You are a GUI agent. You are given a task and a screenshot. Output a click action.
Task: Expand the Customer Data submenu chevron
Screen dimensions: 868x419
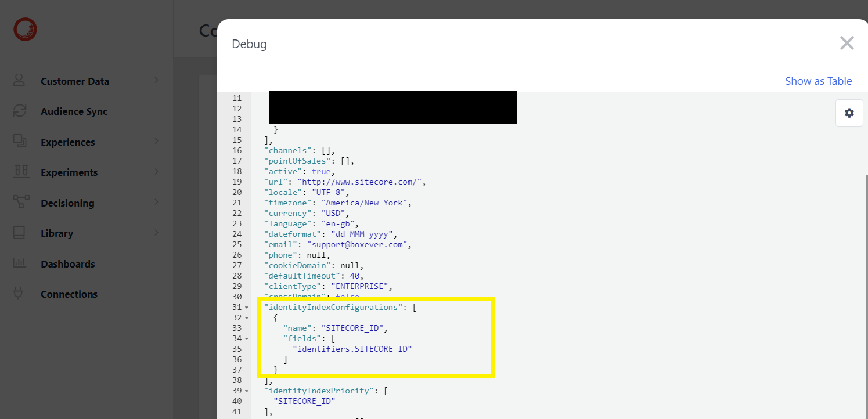point(156,81)
